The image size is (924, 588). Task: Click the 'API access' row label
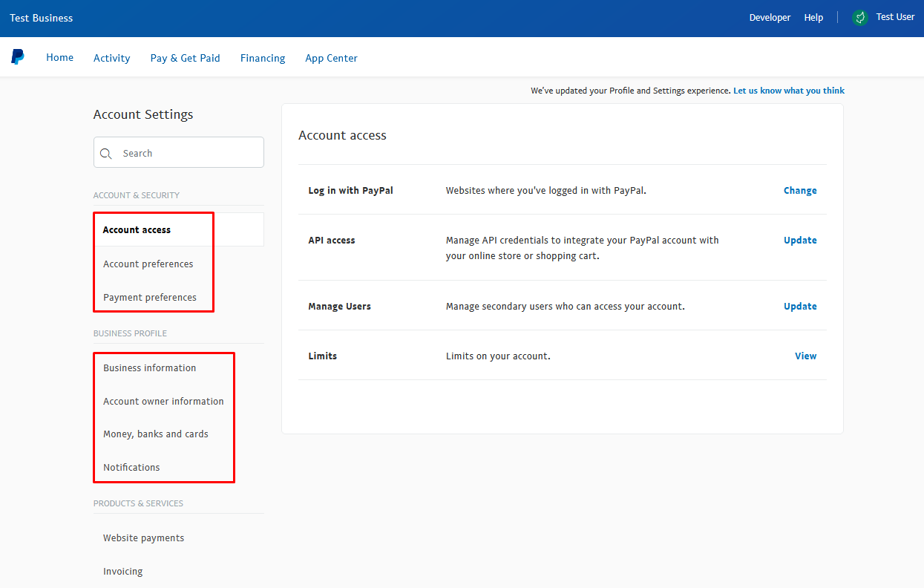point(332,240)
